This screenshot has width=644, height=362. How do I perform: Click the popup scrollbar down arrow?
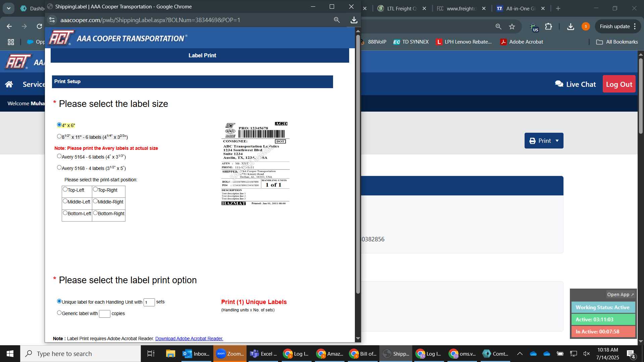[x=358, y=339]
